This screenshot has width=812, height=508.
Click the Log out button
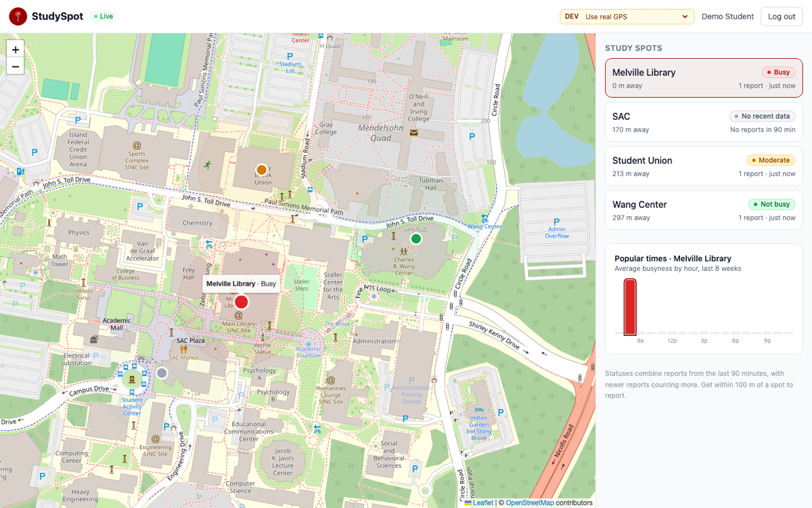[x=782, y=16]
